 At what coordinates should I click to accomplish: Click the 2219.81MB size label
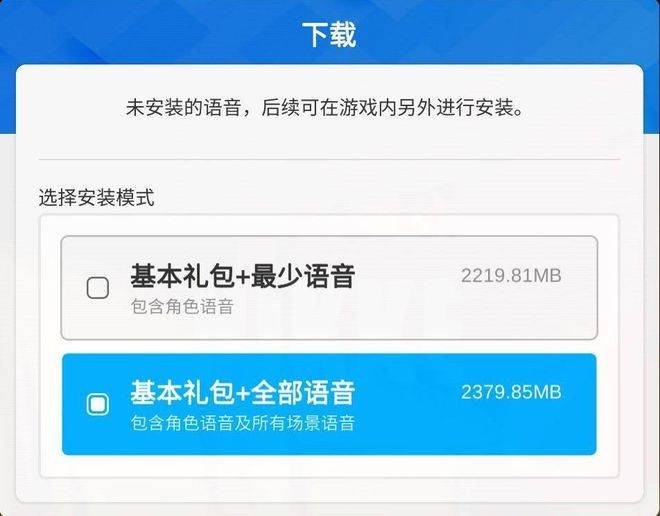511,276
